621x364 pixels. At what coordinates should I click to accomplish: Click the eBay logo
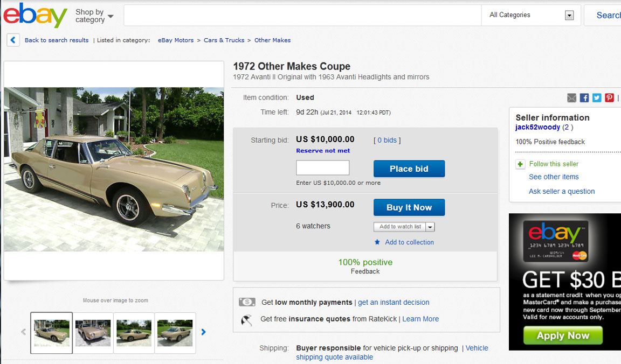[36, 15]
